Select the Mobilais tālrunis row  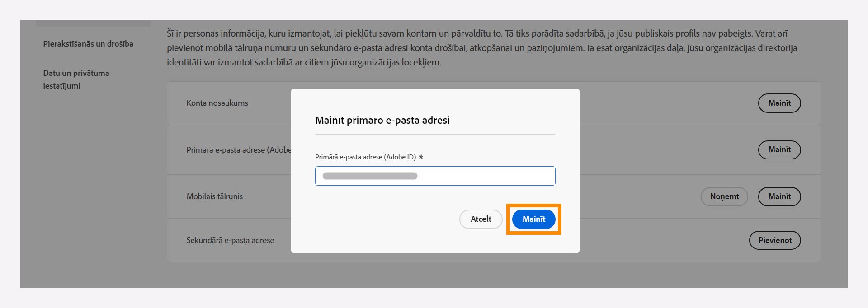pyautogui.click(x=216, y=196)
